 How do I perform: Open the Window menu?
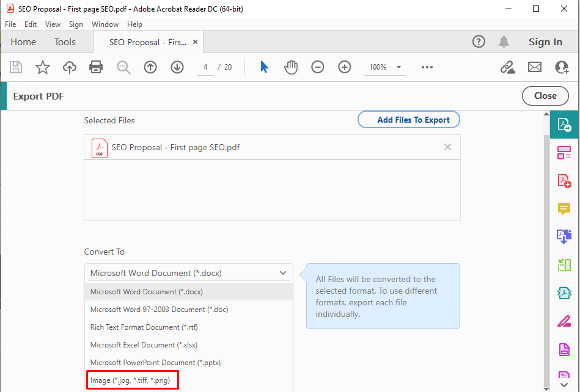(105, 24)
